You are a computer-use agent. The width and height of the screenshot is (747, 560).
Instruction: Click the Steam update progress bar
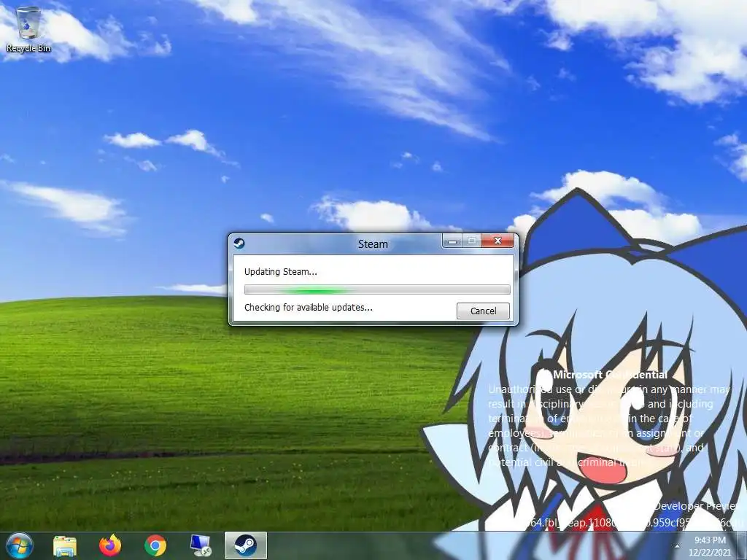(x=377, y=289)
